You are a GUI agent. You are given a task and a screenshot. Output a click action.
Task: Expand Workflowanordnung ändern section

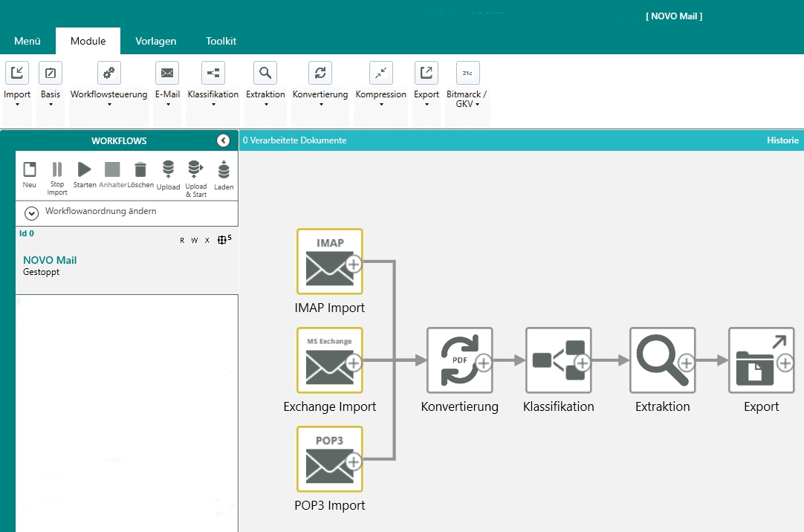click(x=31, y=213)
